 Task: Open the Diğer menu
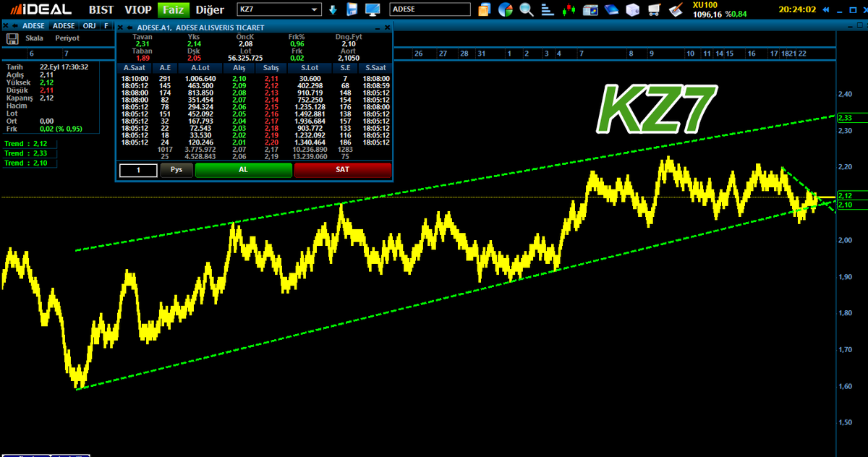coord(210,10)
